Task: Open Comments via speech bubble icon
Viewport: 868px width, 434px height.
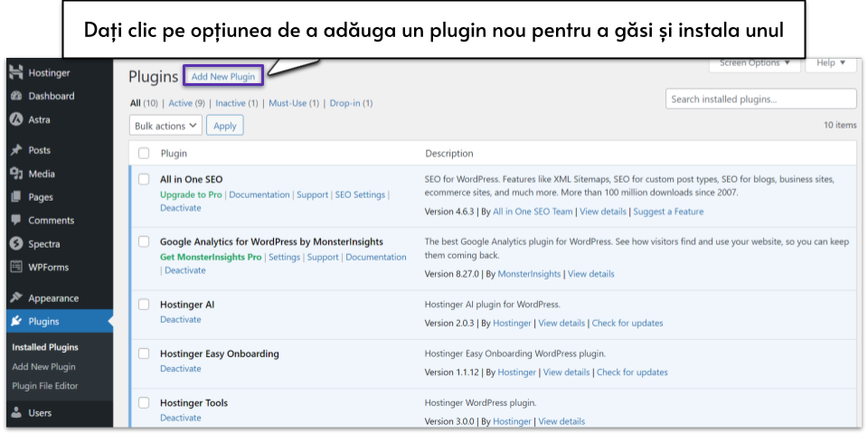Action: coord(15,221)
